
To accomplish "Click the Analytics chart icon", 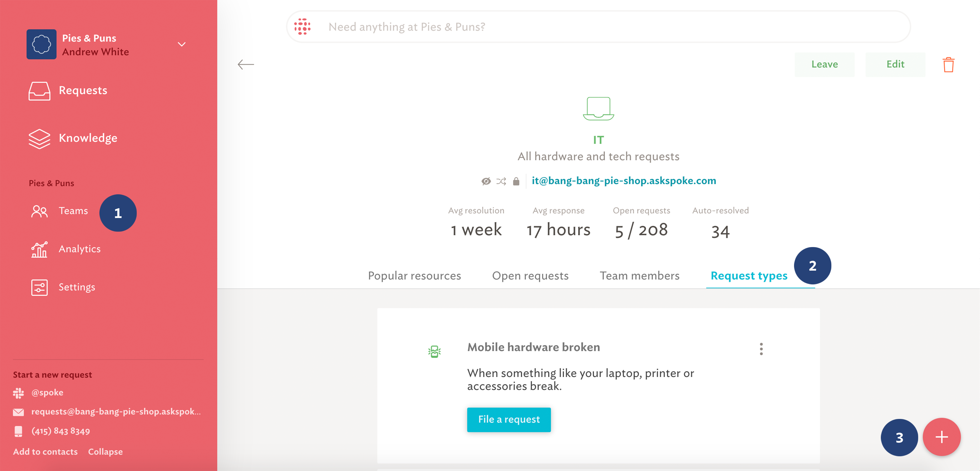I will click(x=39, y=249).
